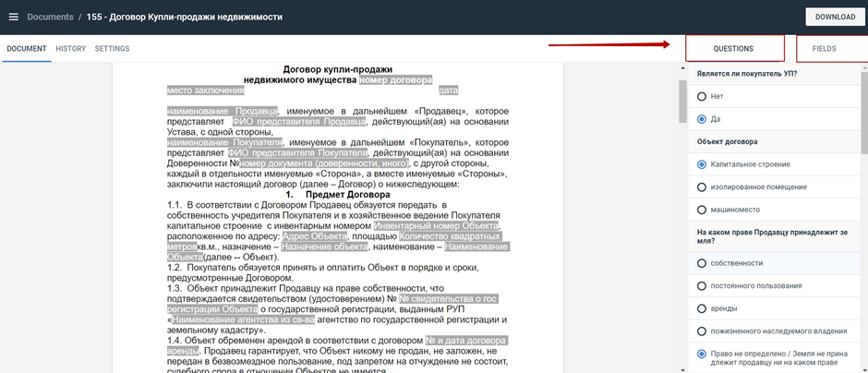Pick 'собственности' land right option
Screen dimensions: 868x373
click(x=703, y=263)
